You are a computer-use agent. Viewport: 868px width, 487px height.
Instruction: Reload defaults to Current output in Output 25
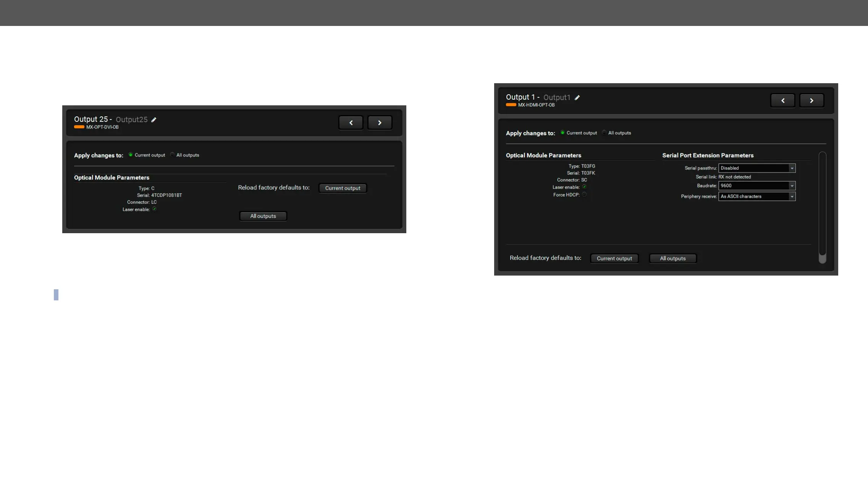click(343, 188)
